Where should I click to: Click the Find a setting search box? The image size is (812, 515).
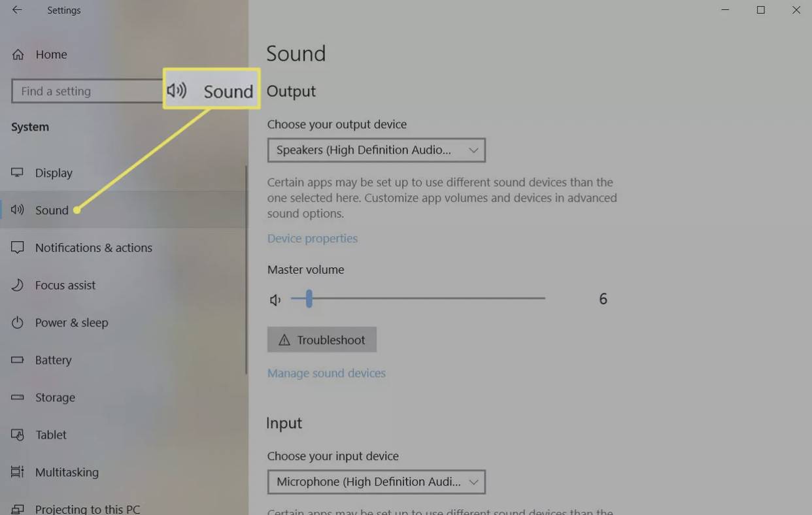click(85, 91)
